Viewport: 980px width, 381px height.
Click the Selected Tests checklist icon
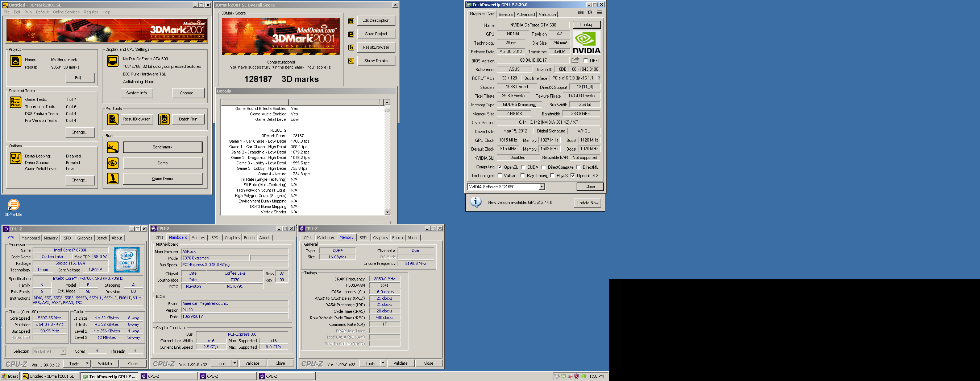pos(15,102)
